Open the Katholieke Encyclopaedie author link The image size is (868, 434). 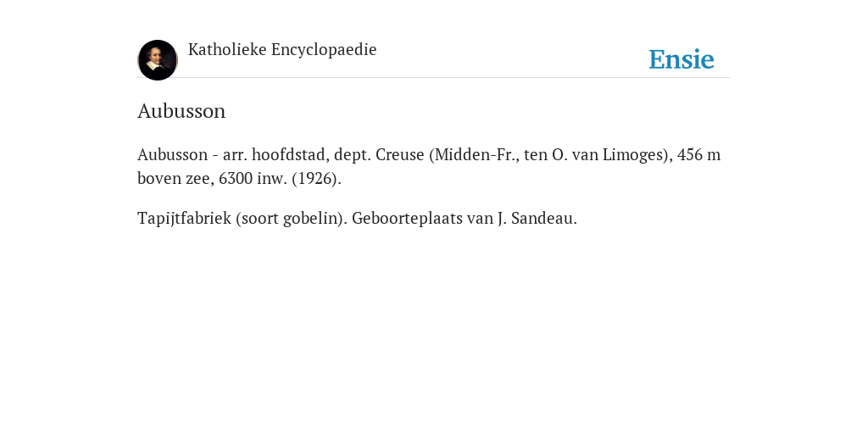(x=282, y=50)
